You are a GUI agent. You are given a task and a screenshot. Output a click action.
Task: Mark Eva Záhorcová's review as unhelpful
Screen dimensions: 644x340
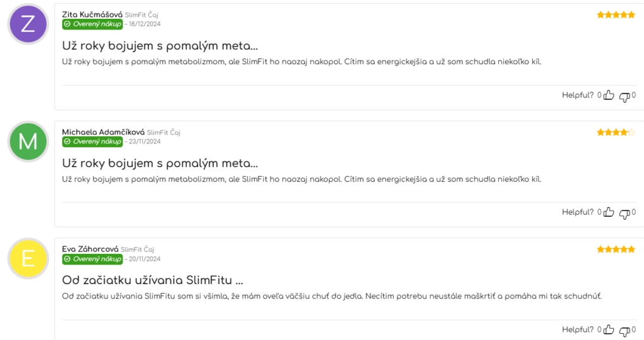click(x=625, y=331)
